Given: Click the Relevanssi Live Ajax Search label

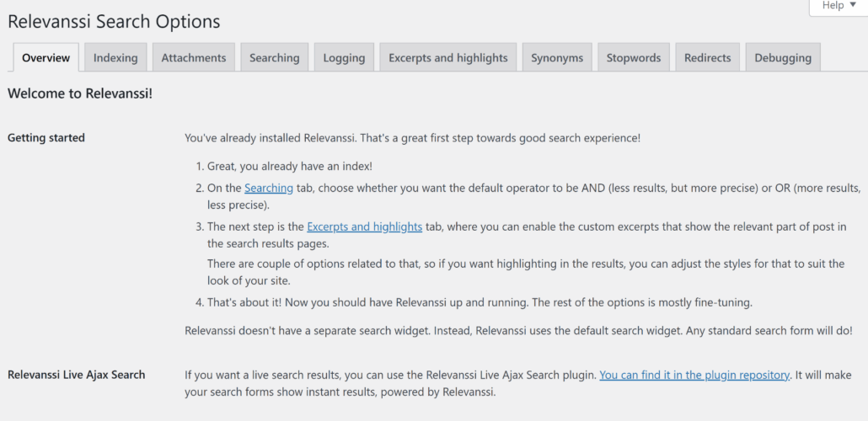Looking at the screenshot, I should tap(77, 375).
